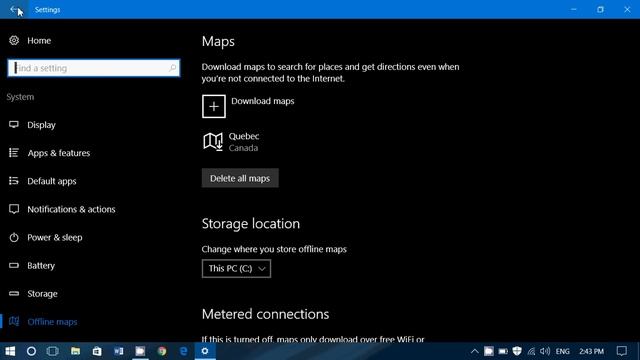Open the Windows Start menu

click(10, 351)
